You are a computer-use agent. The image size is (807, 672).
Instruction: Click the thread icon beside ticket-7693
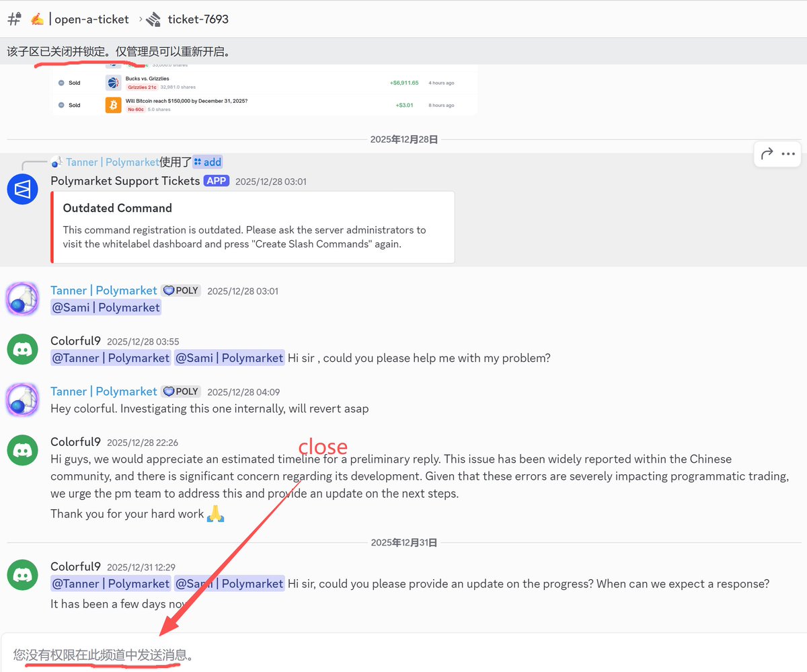(153, 19)
